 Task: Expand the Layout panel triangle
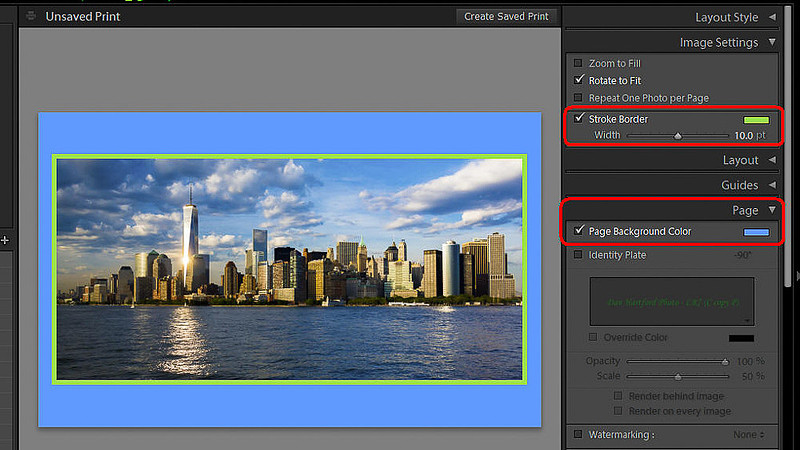(x=772, y=160)
